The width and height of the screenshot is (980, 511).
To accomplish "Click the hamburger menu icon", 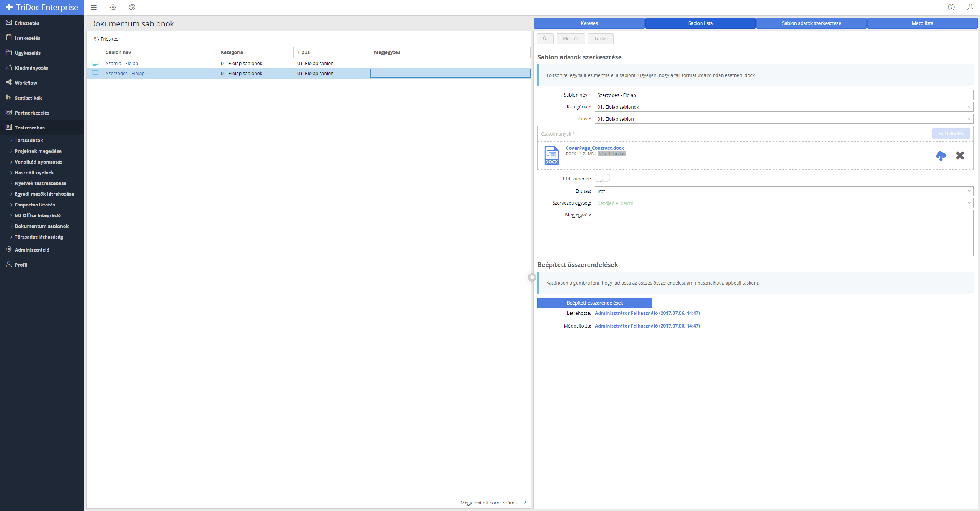I will (x=94, y=7).
